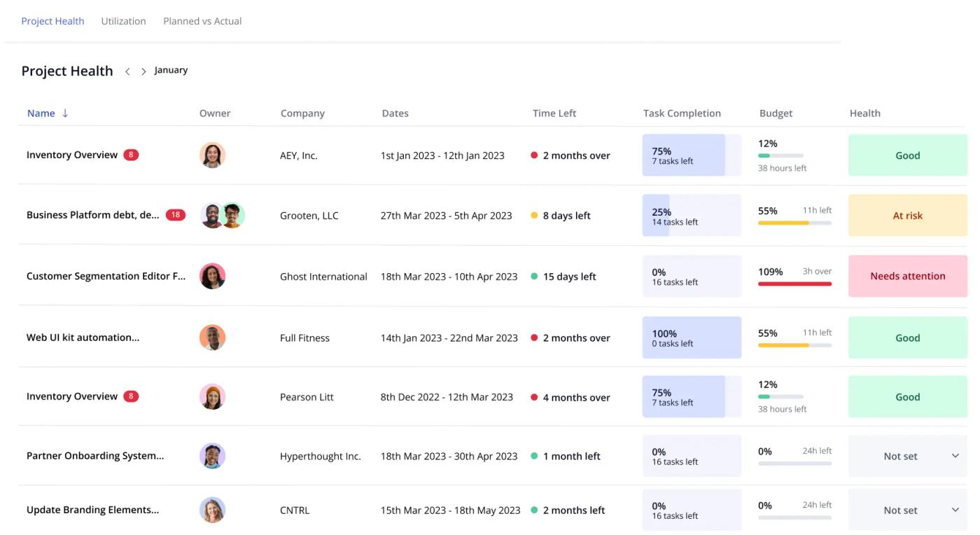The image size is (980, 535).
Task: Select the Project Health tab
Action: pyautogui.click(x=52, y=21)
